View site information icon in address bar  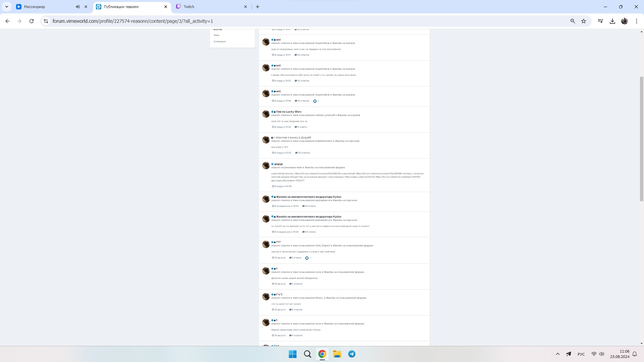(x=46, y=21)
